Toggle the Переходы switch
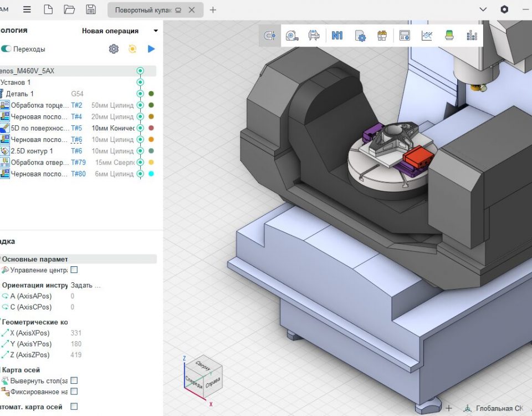 pyautogui.click(x=6, y=49)
